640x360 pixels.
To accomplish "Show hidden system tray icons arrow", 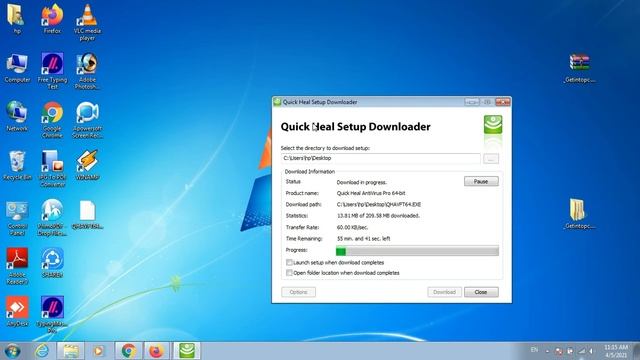I will click(547, 351).
